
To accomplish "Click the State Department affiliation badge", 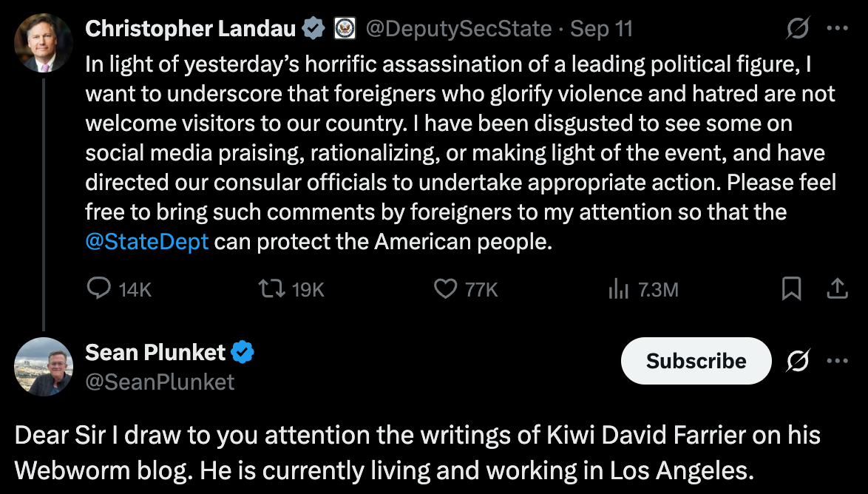I will pyautogui.click(x=344, y=27).
